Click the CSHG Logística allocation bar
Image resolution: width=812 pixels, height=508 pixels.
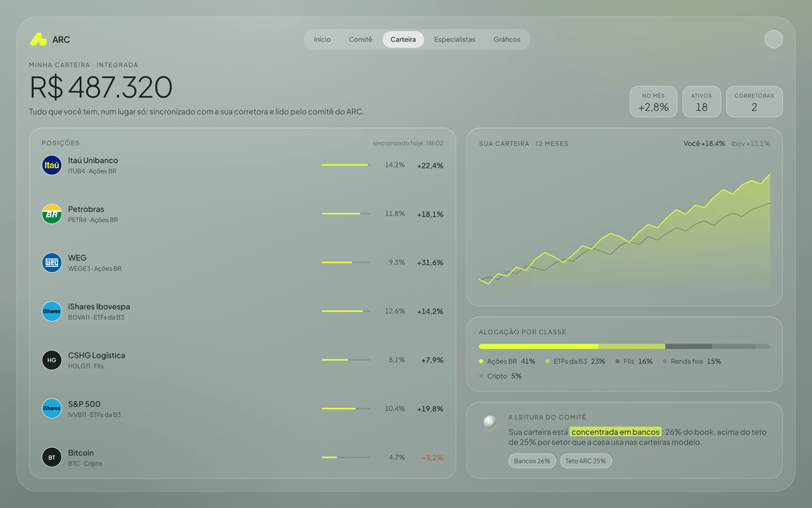346,360
